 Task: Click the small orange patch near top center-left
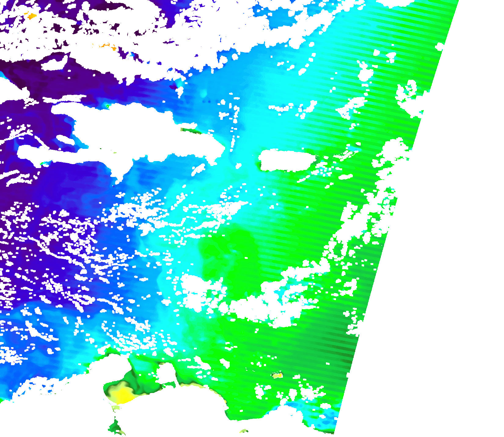pyautogui.click(x=108, y=46)
